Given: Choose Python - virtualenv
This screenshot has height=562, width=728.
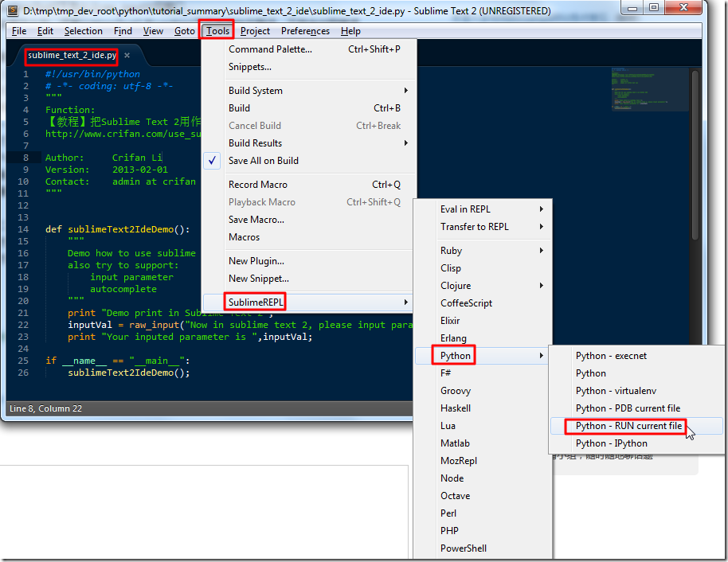Looking at the screenshot, I should click(618, 390).
